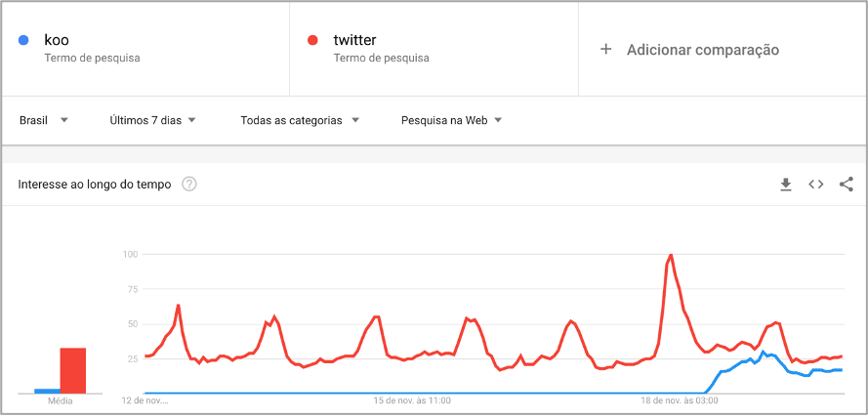Click the red dot next to twitter

pos(313,40)
